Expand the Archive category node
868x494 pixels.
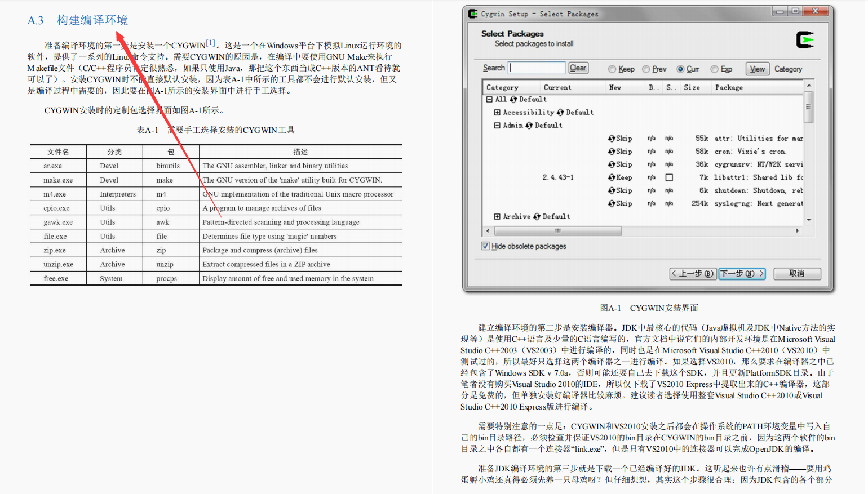497,216
